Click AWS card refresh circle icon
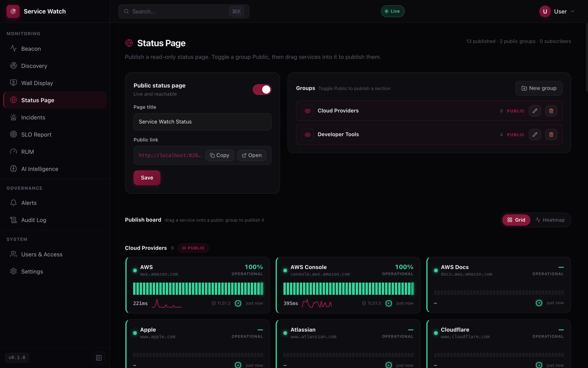Image resolution: width=588 pixels, height=368 pixels. click(x=238, y=303)
